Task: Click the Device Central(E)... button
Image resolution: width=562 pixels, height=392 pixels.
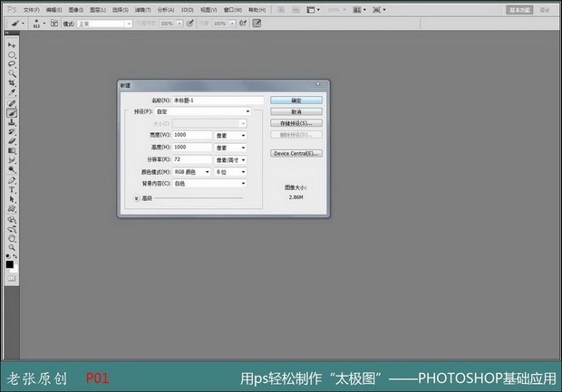Action: [296, 153]
